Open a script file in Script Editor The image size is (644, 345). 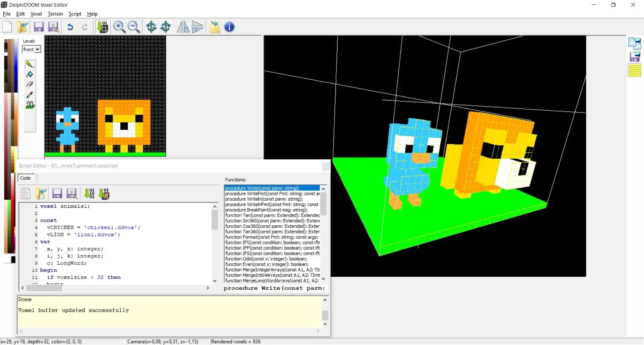[x=41, y=193]
